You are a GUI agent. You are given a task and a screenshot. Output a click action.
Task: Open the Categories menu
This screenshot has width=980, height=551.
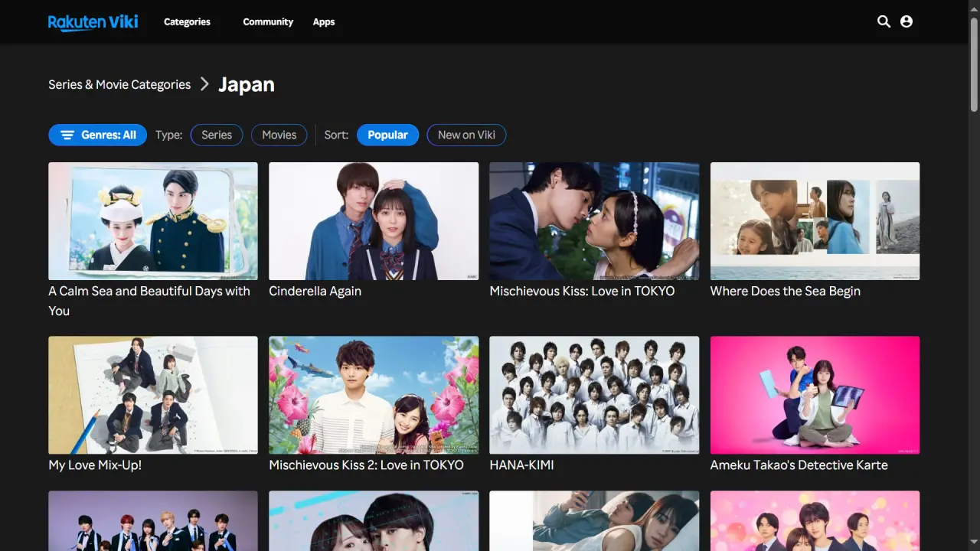(187, 22)
